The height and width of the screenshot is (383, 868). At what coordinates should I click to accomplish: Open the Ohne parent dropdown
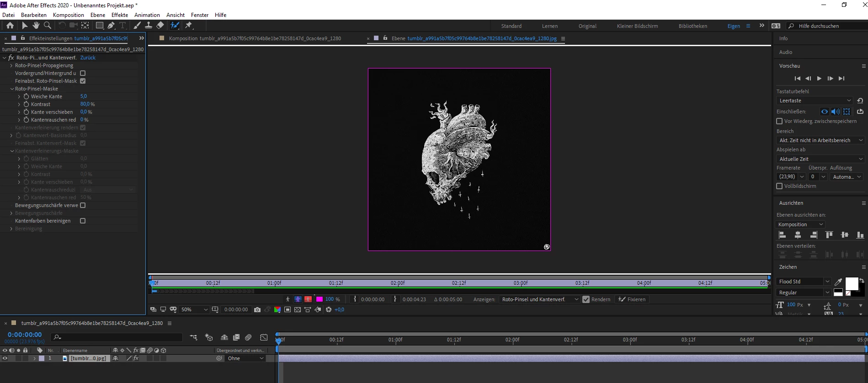click(246, 358)
